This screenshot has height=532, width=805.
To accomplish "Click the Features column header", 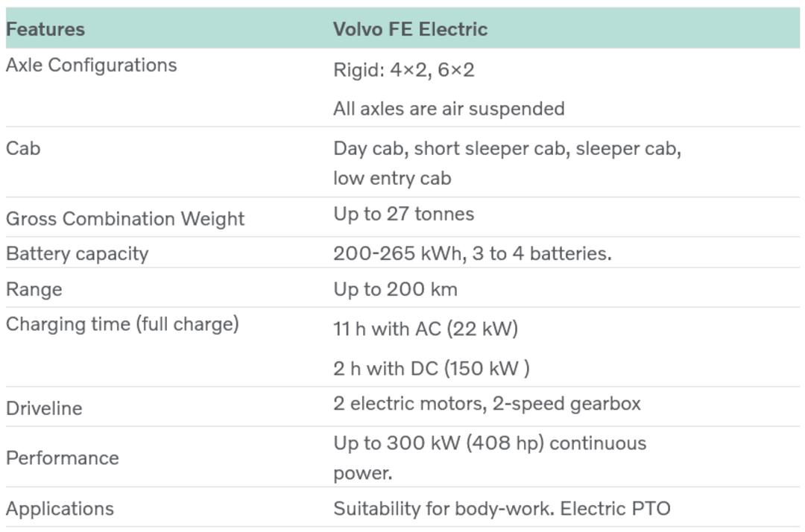I will pos(45,29).
